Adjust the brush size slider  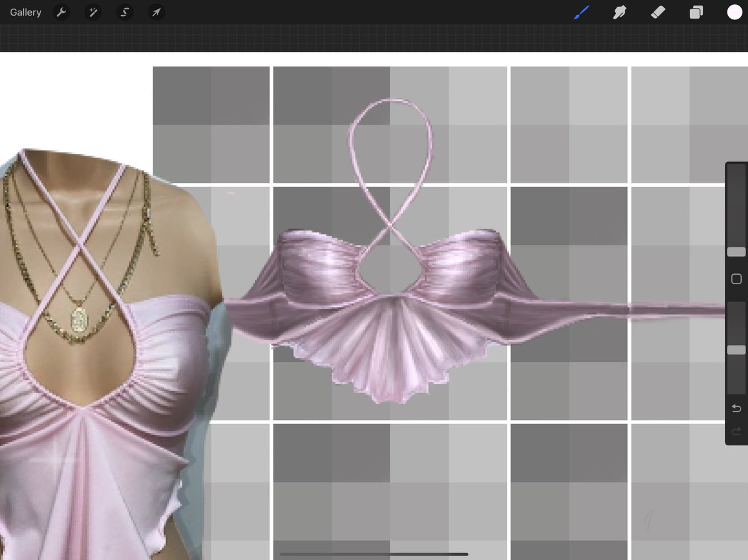736,252
